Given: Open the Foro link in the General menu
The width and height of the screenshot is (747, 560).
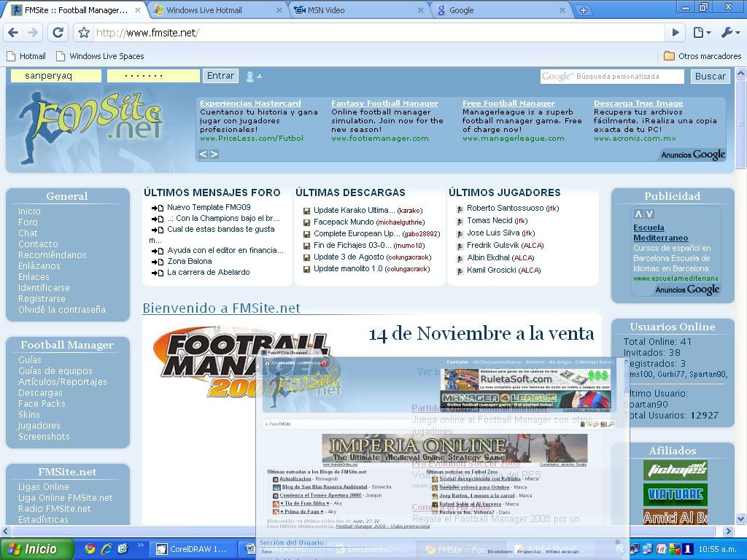Looking at the screenshot, I should [28, 222].
